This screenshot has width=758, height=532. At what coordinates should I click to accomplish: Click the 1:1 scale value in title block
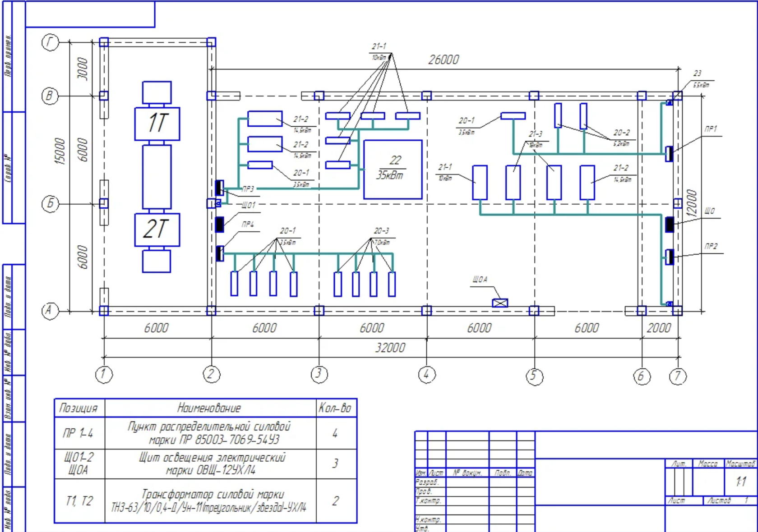[740, 482]
